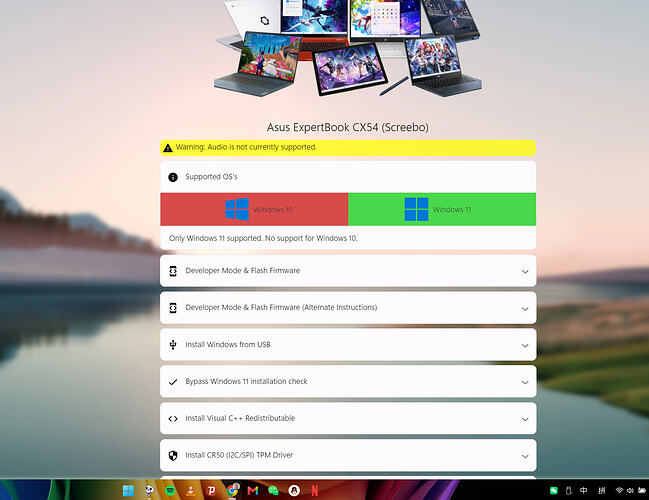Image resolution: width=649 pixels, height=500 pixels.
Task: Launch Google Chrome from the taskbar
Action: (233, 490)
